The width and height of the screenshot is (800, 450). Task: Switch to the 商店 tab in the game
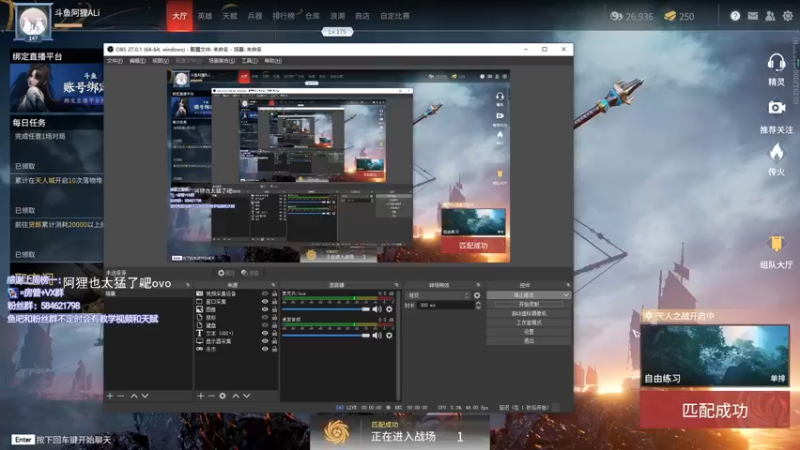[x=362, y=16]
